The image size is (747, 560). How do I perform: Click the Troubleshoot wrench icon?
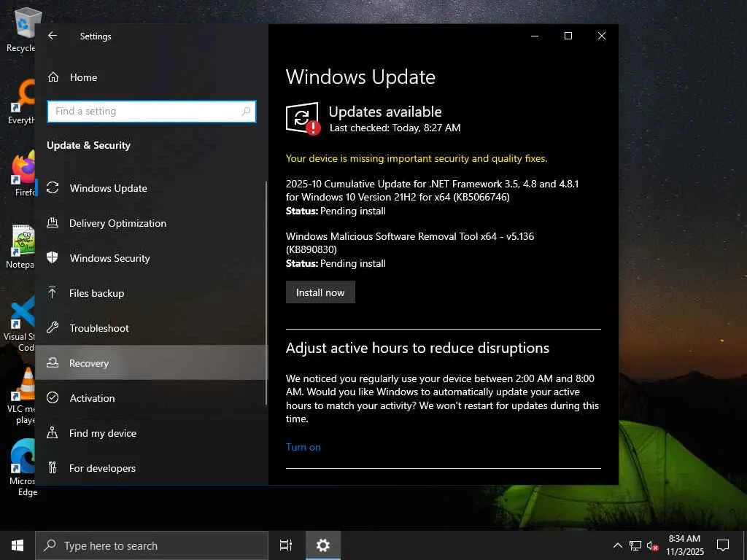tap(53, 327)
